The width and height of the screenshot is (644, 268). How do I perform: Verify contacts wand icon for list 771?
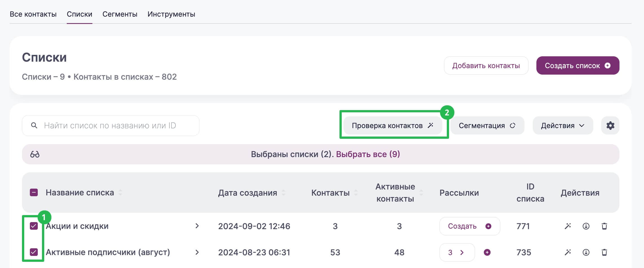click(x=568, y=226)
